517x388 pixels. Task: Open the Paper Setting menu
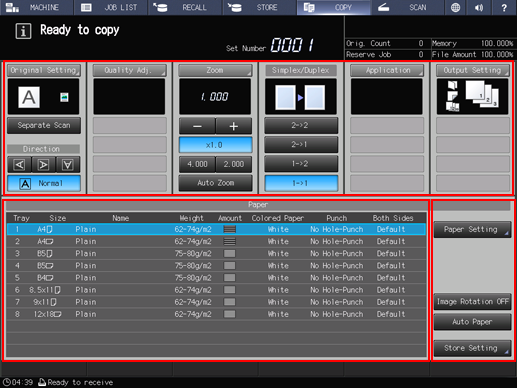472,229
